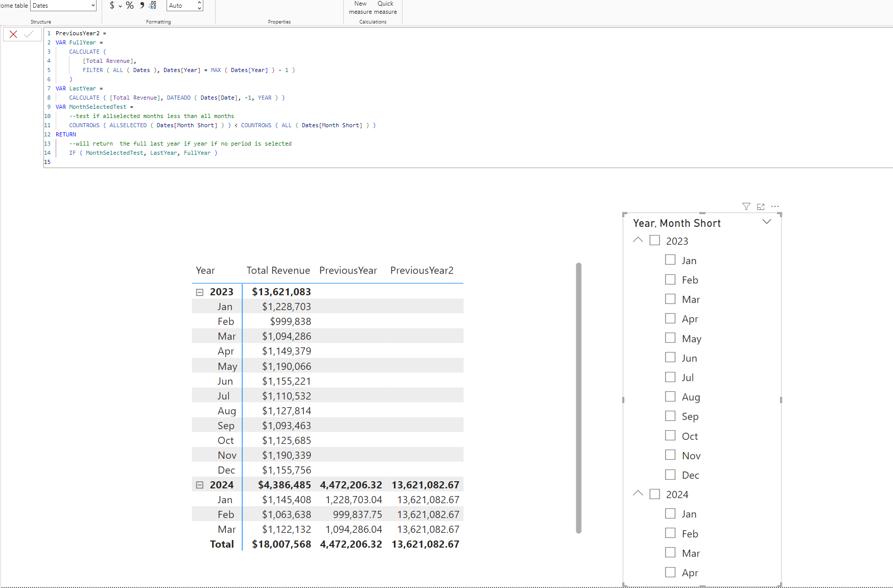Apply percentage format icon
This screenshot has width=893, height=588.
coord(130,5)
